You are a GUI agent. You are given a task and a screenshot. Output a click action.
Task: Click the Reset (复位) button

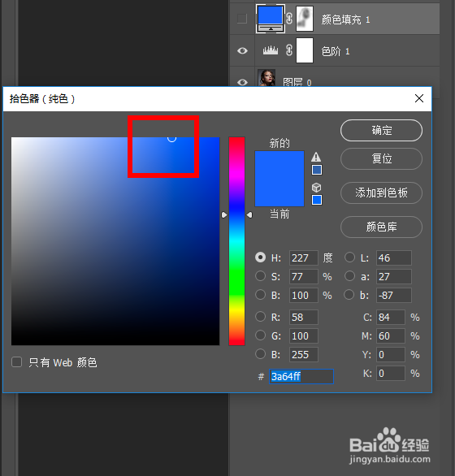(382, 158)
